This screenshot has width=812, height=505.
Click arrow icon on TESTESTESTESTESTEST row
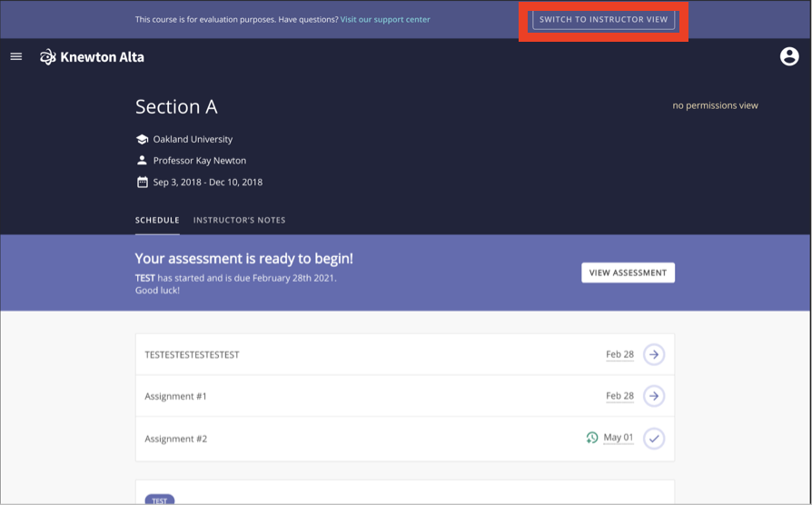653,354
